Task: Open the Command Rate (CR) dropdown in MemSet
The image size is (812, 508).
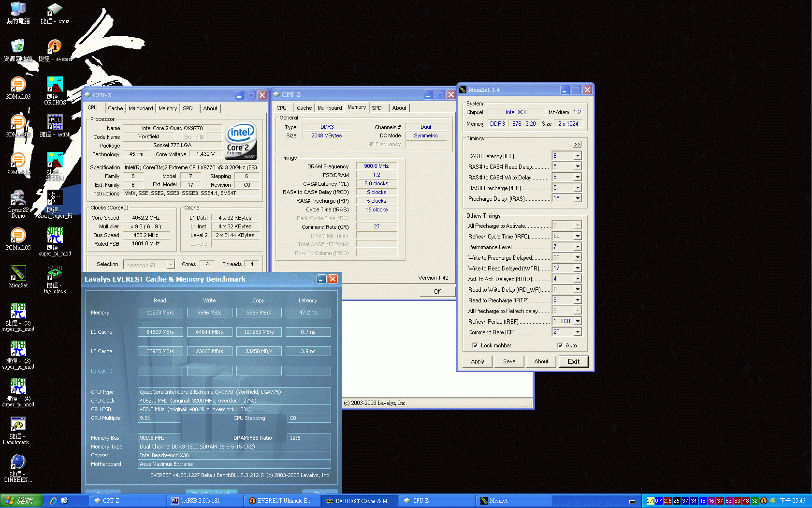Action: tap(578, 332)
